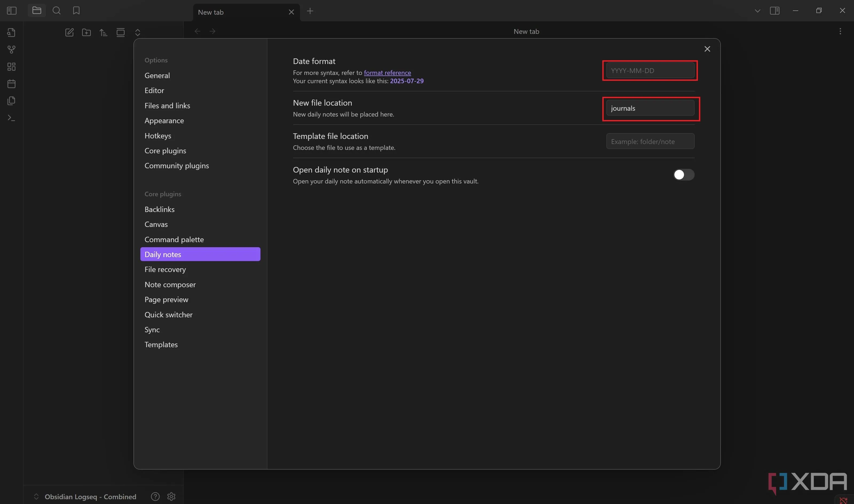
Task: Click the Template file location field
Action: pos(650,141)
